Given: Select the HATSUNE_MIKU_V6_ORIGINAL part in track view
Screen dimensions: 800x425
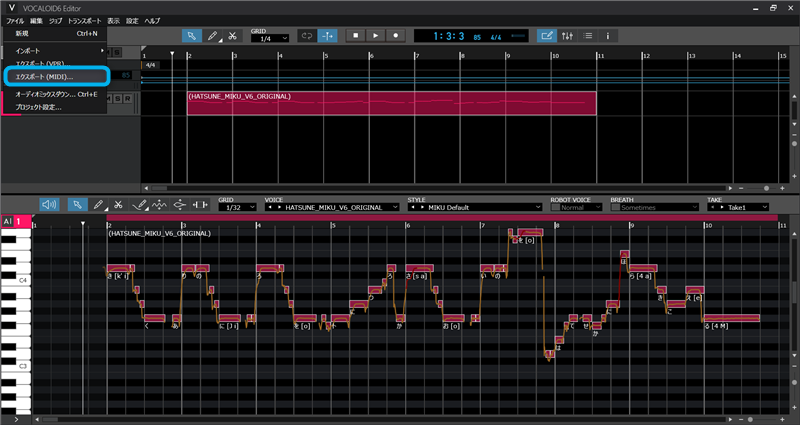Looking at the screenshot, I should tap(391, 103).
